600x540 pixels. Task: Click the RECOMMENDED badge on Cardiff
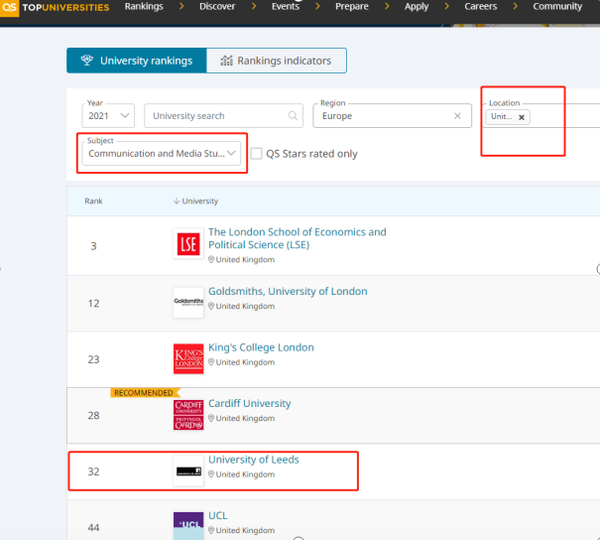[x=145, y=393]
